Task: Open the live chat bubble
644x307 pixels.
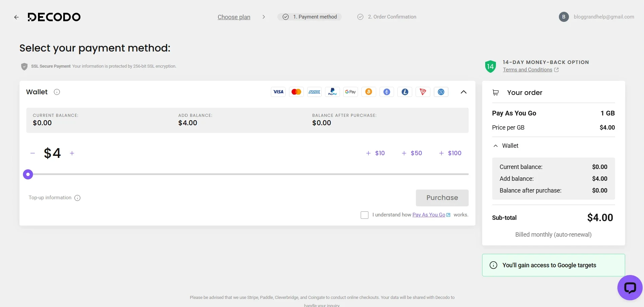Action: [x=630, y=288]
